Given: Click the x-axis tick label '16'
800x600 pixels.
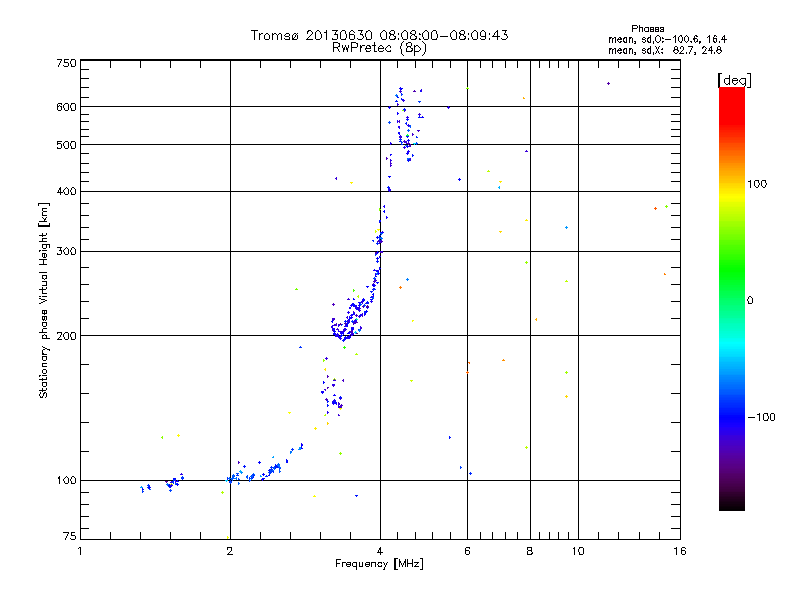Looking at the screenshot, I should point(680,551).
